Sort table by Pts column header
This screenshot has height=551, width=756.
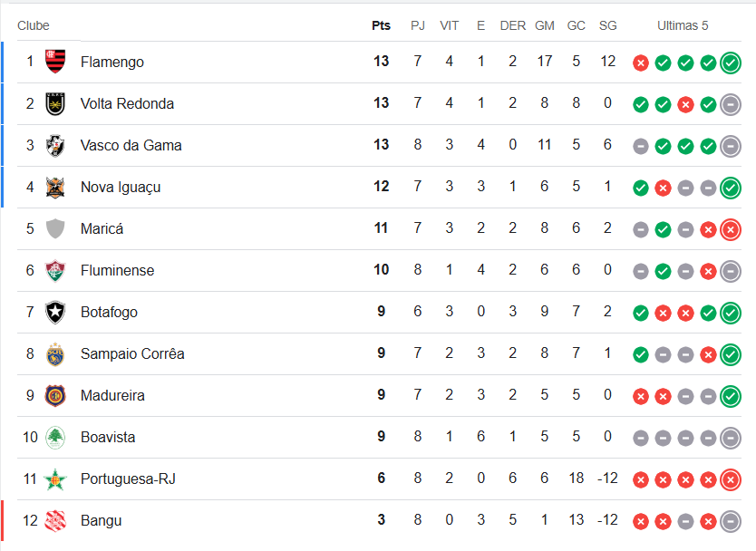click(381, 25)
